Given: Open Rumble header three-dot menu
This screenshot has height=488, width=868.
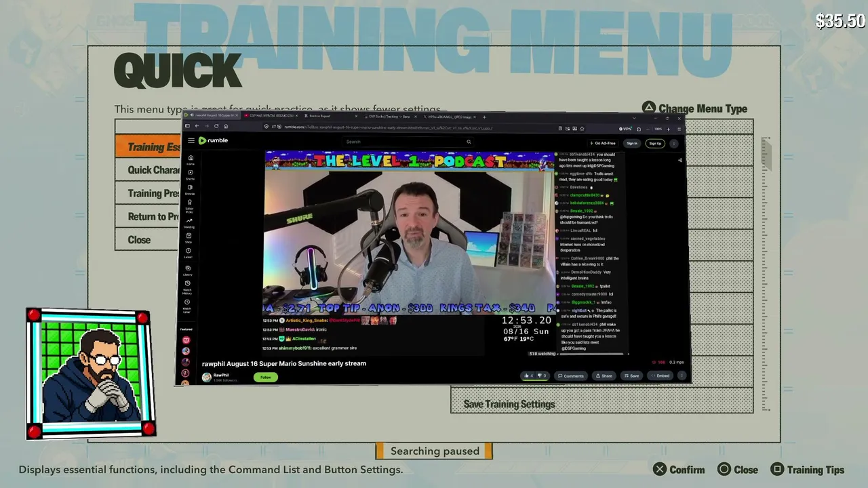Looking at the screenshot, I should click(x=673, y=143).
